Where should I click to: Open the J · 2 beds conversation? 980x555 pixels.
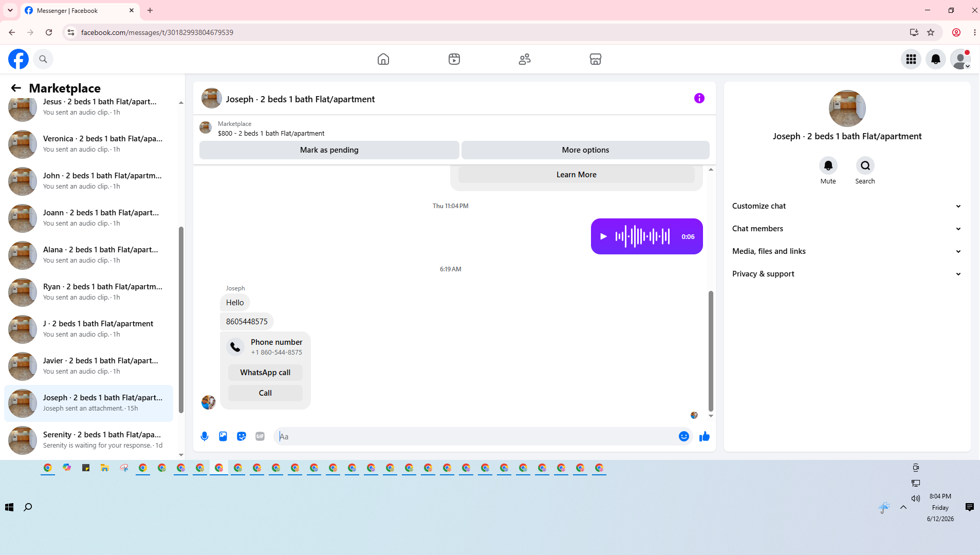coord(89,329)
